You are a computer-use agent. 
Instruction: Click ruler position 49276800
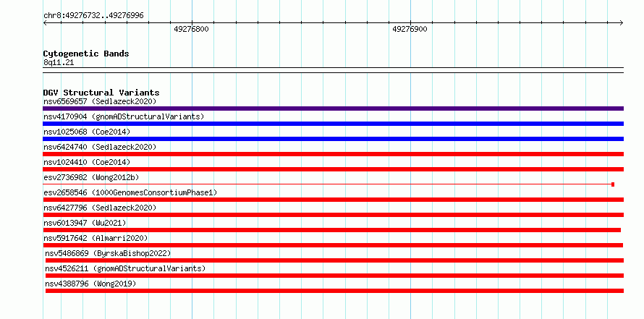click(x=191, y=29)
